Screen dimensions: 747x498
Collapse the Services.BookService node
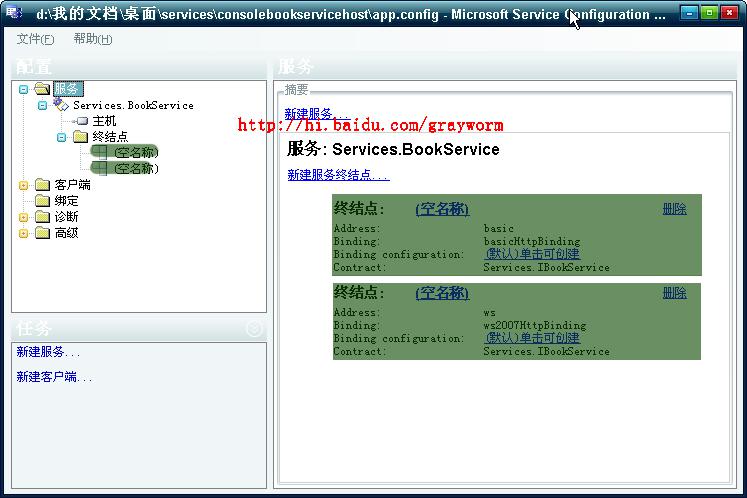click(x=42, y=105)
